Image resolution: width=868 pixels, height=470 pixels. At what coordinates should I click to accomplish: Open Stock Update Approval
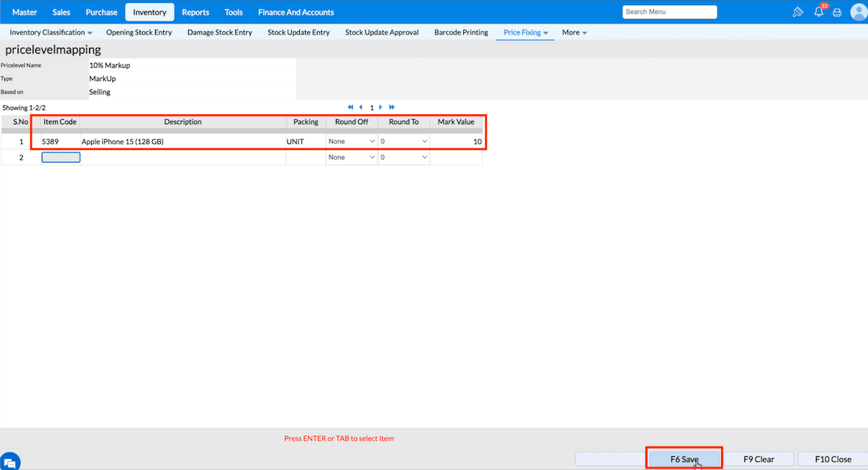coord(382,32)
